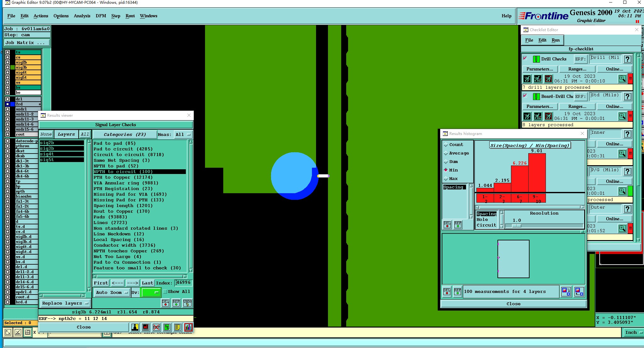
Task: Click the histogram icon in Results viewer
Action: (x=188, y=327)
